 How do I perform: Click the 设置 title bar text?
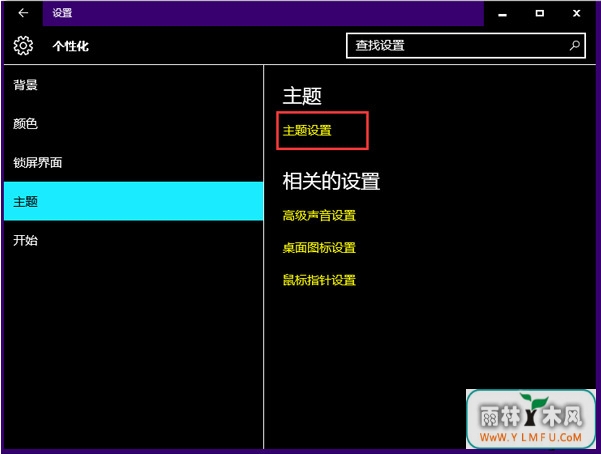pos(62,13)
